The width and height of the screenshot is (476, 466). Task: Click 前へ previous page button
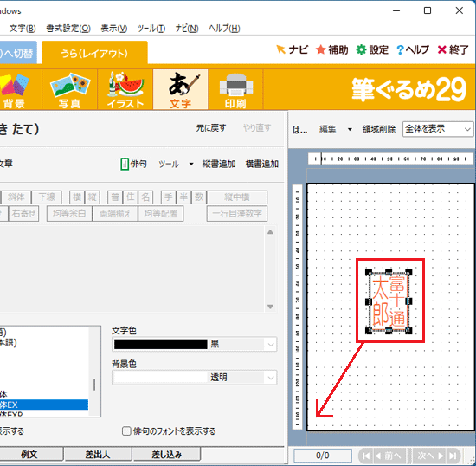[389, 456]
